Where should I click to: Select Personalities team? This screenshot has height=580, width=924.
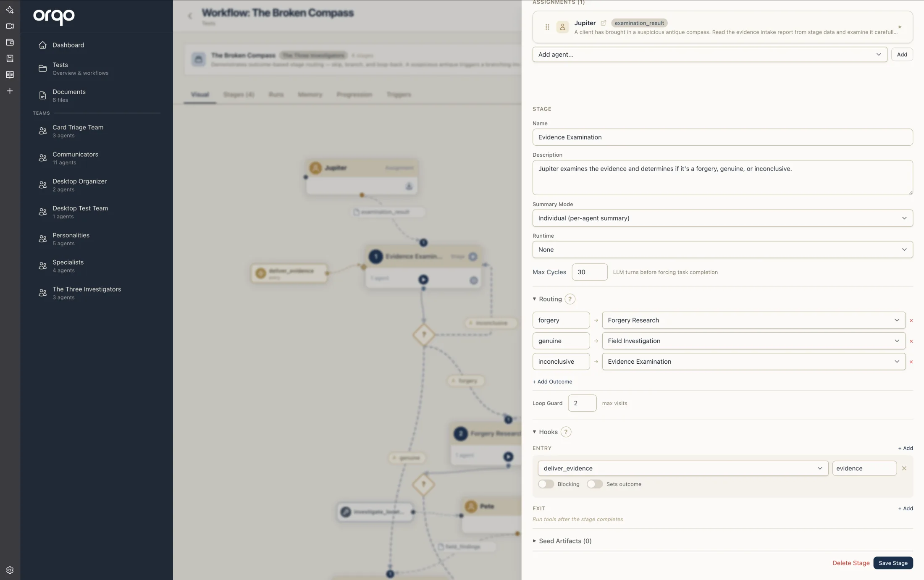(x=97, y=239)
